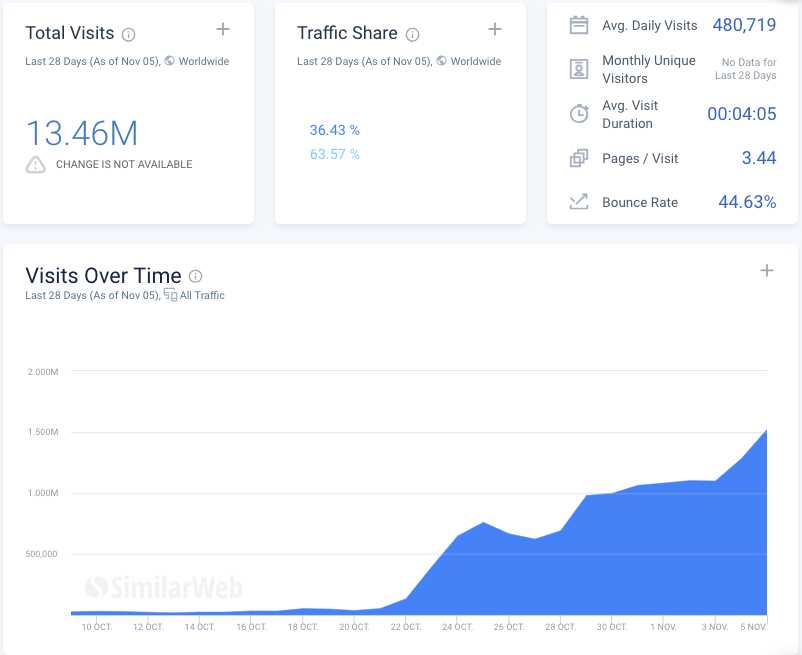Click Worldwide label in Total Visits card
802x655 pixels.
204,61
